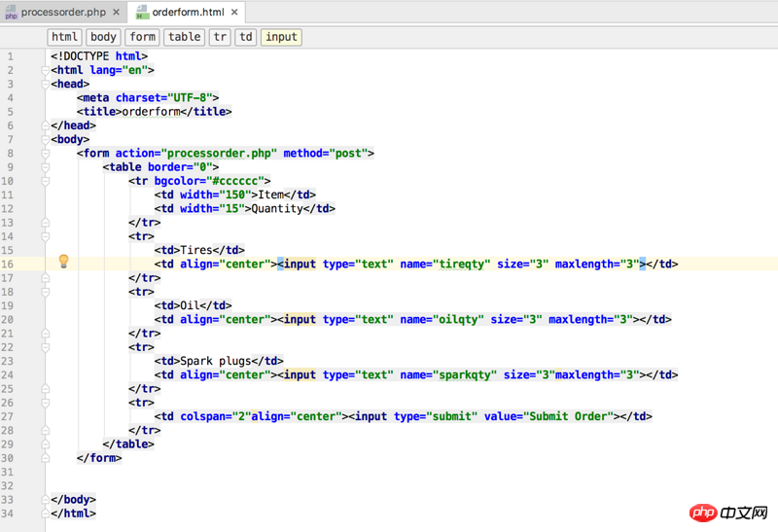The height and width of the screenshot is (532, 778).
Task: Collapse the body tag fold on line 7
Action: 45,140
